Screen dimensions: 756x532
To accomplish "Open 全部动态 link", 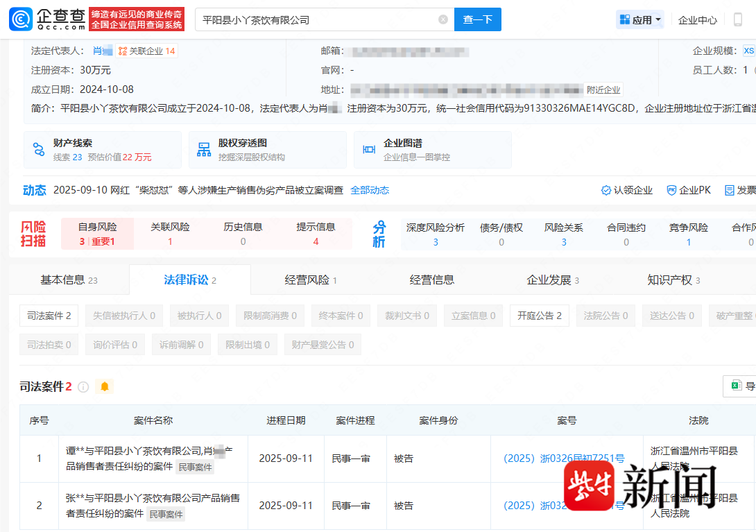I will [369, 190].
